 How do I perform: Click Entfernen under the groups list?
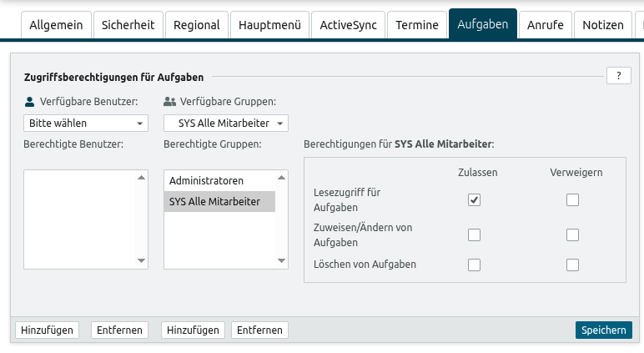259,330
